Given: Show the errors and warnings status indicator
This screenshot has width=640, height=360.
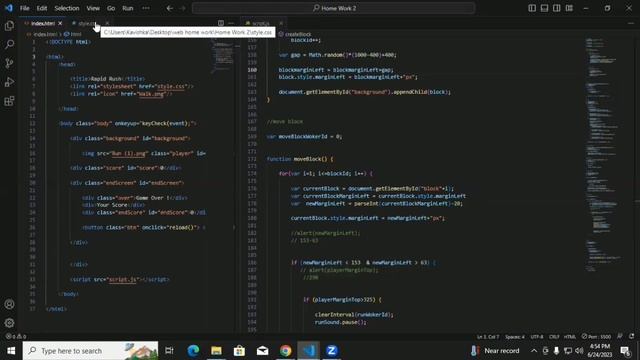Looking at the screenshot, I should 16,336.
